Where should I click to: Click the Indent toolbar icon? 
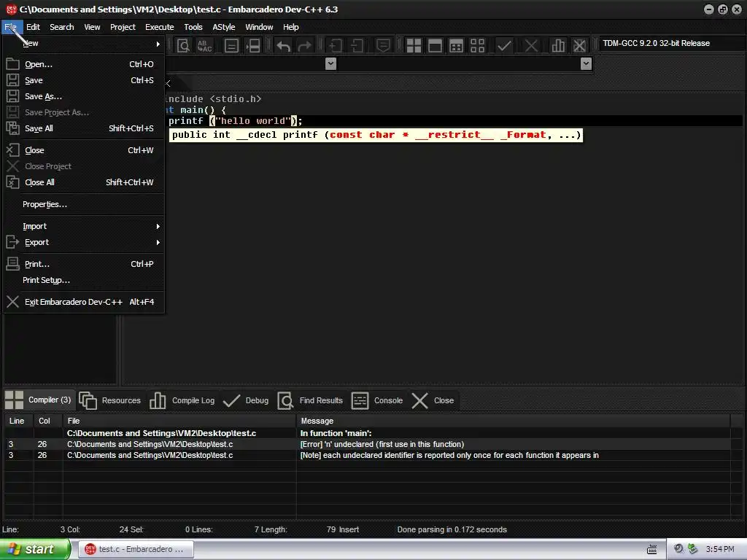[335, 46]
